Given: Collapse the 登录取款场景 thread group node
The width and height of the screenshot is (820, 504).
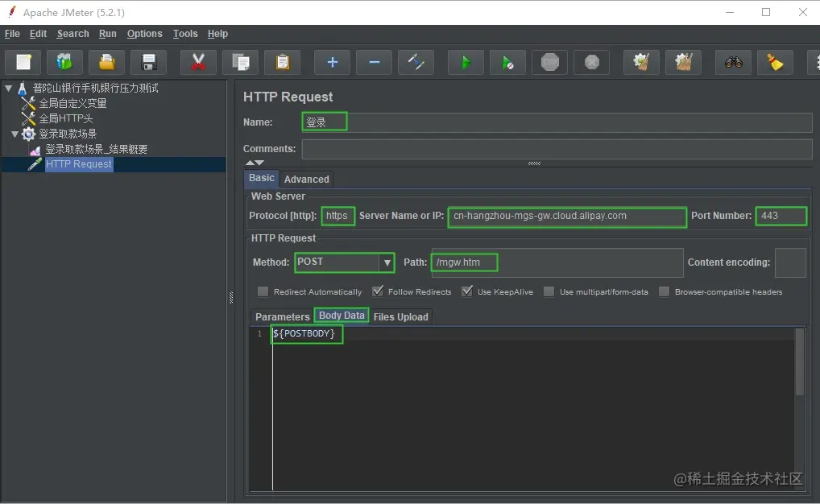Looking at the screenshot, I should tap(14, 134).
